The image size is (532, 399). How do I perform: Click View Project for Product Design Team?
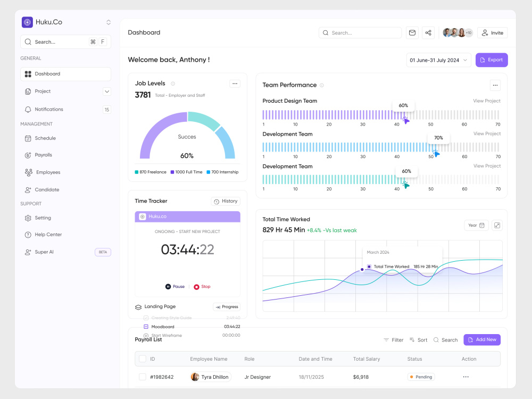pos(487,101)
